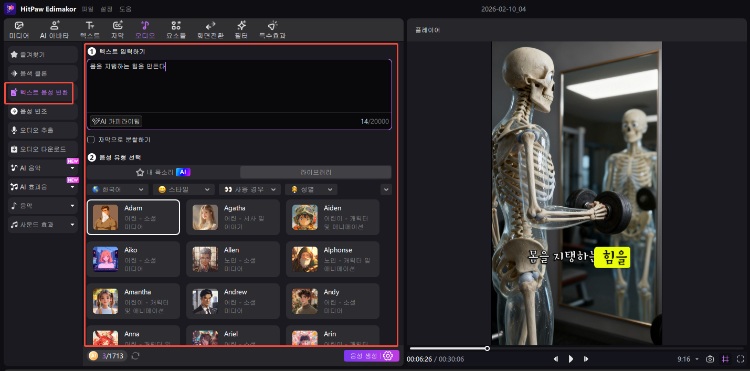Open the 성별 gender filter dropdown
Screen dimensions: 750x371
[311, 189]
